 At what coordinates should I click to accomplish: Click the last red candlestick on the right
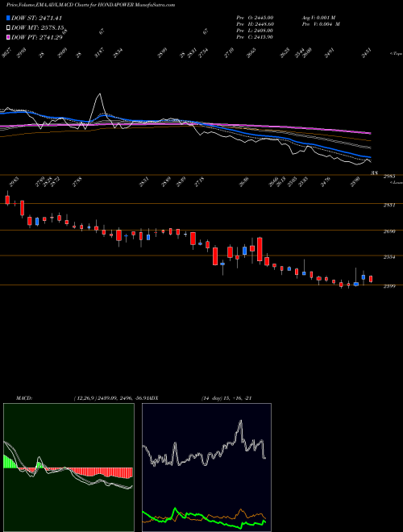pos(371,279)
